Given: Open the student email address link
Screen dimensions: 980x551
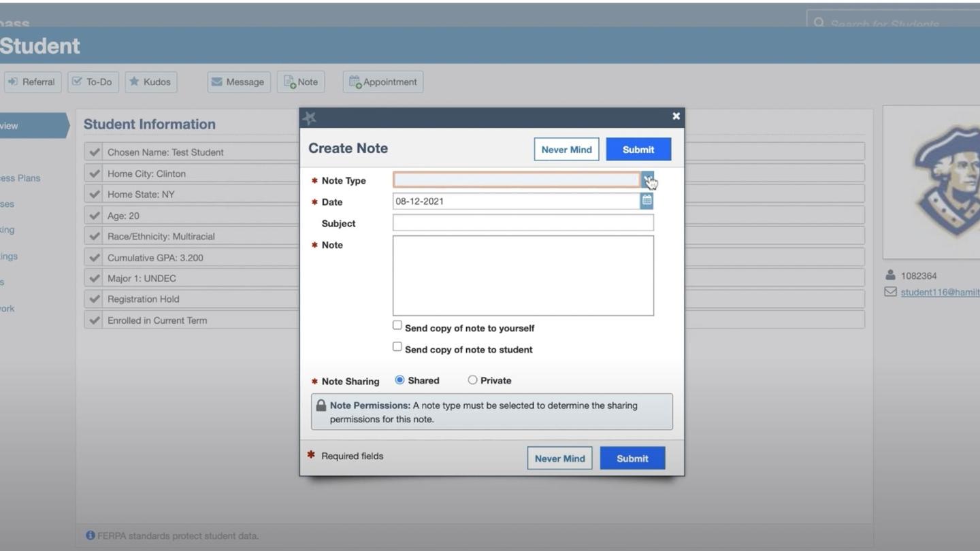Looking at the screenshot, I should tap(940, 292).
